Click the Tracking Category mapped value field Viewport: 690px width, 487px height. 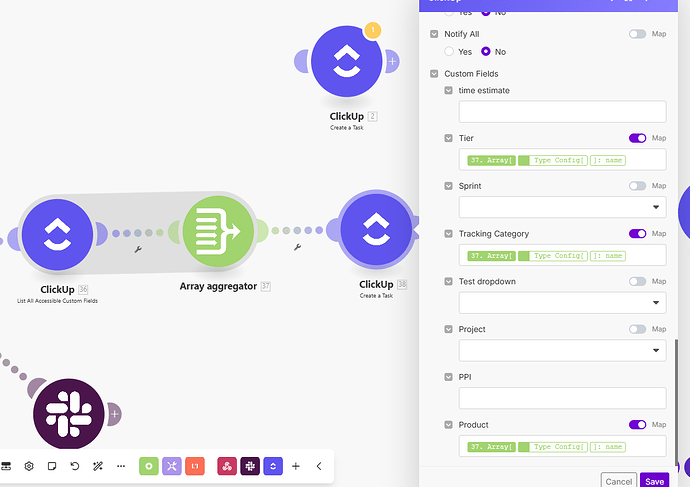(562, 255)
